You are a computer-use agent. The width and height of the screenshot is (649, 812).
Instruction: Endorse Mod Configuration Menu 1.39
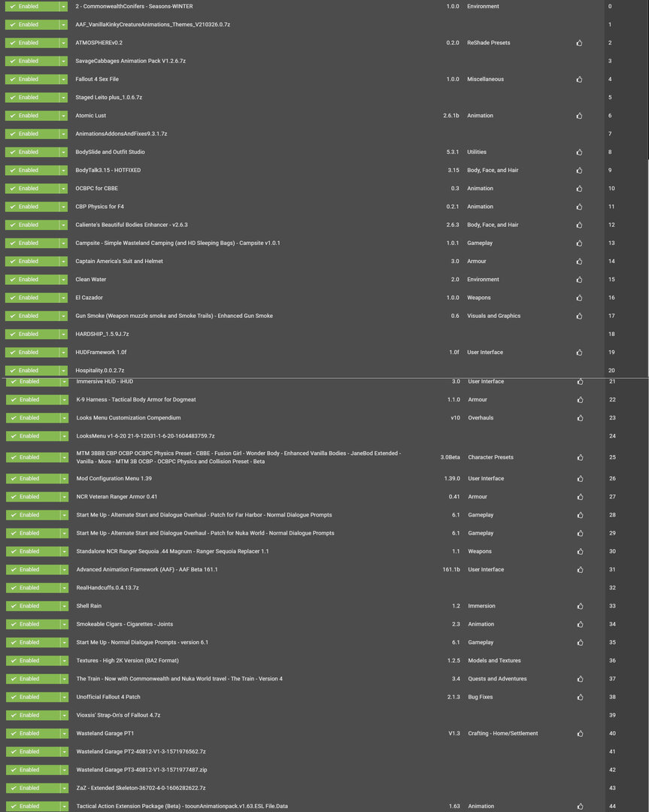(x=580, y=478)
